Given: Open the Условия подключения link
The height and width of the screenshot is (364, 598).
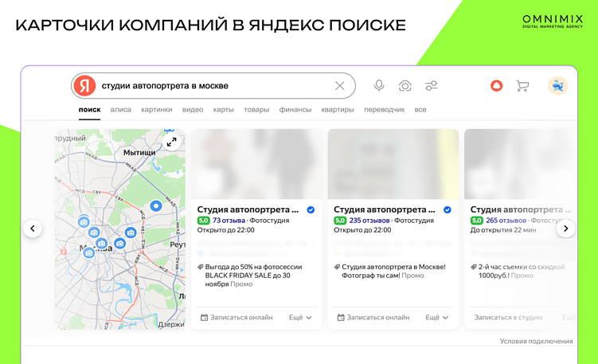Looking at the screenshot, I should 536,341.
